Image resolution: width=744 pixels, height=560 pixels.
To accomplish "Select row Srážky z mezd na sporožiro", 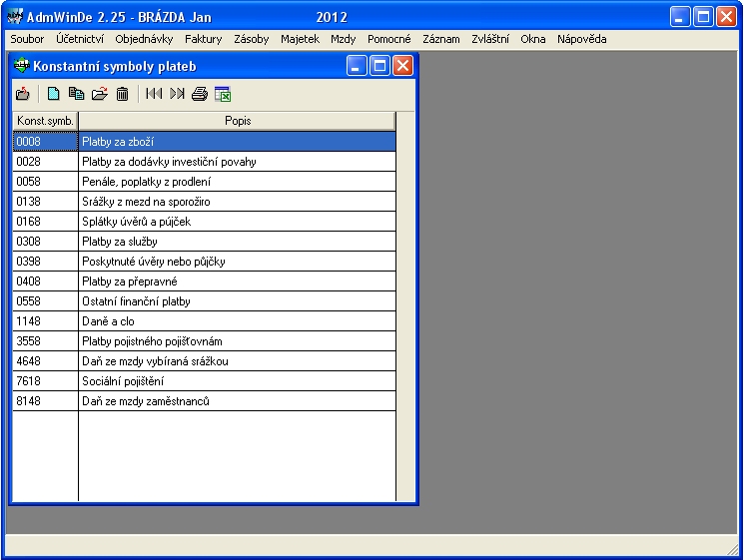I will point(238,201).
